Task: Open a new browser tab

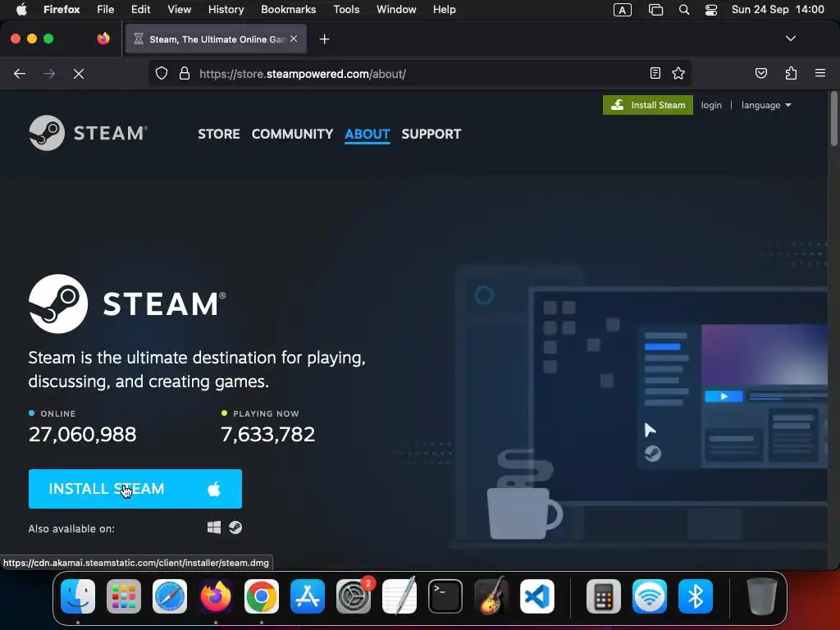Action: (324, 39)
